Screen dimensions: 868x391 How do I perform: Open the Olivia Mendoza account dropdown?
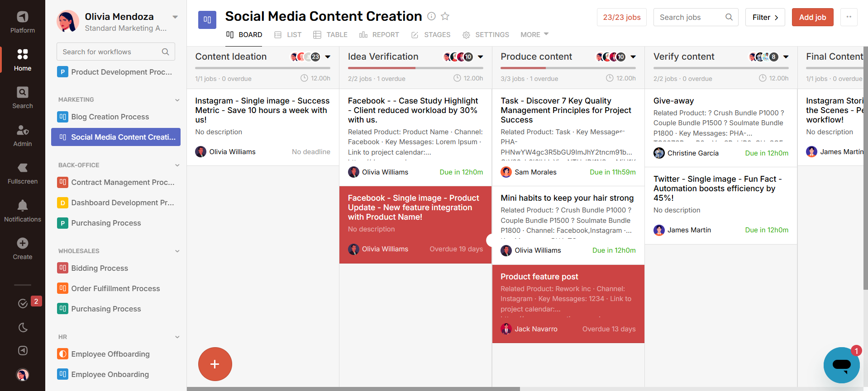[x=175, y=17]
